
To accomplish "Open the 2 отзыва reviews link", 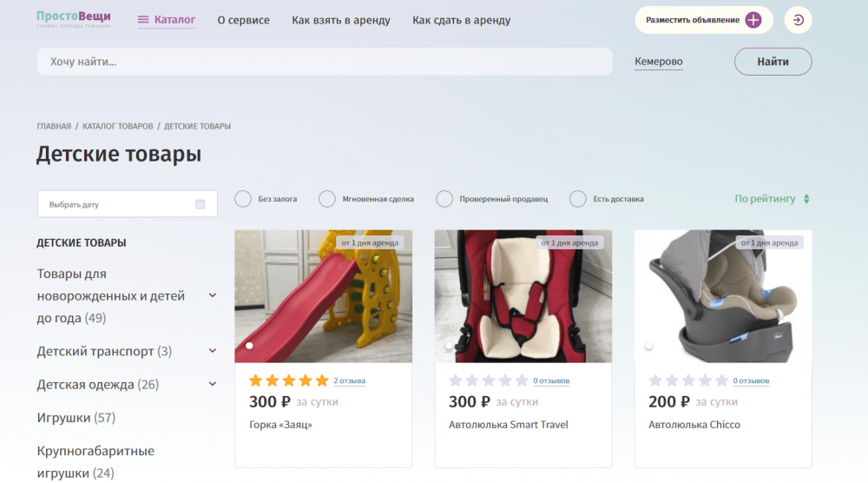I will [x=349, y=381].
